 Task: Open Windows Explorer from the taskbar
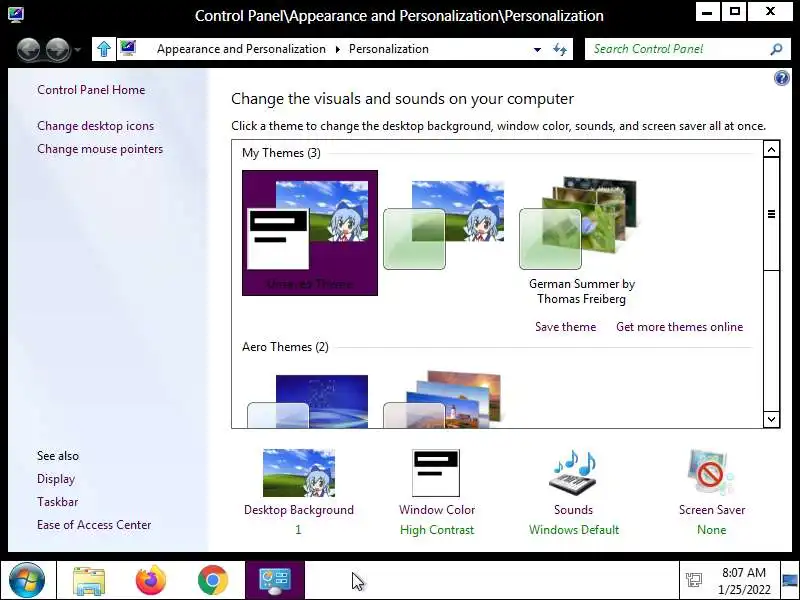[x=89, y=580]
